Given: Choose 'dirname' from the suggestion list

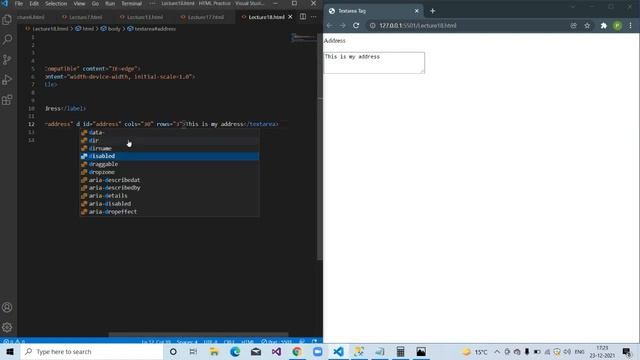Looking at the screenshot, I should click(x=169, y=148).
